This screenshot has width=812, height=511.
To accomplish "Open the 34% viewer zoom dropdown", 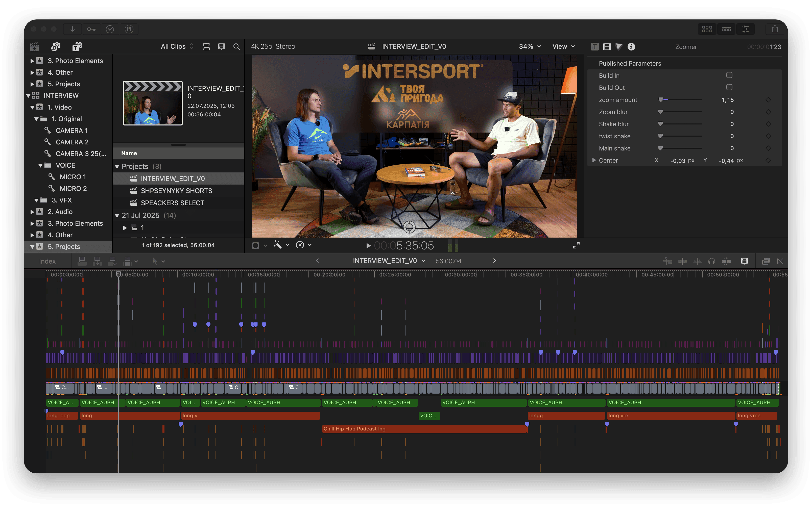I will click(x=530, y=46).
